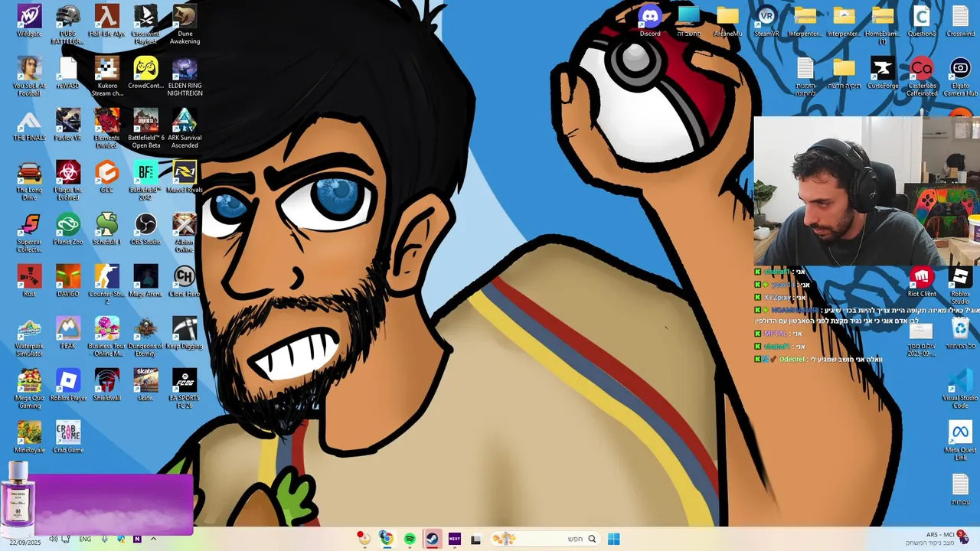This screenshot has width=980, height=551.
Task: Open Clone Hero shortcut
Action: [x=185, y=281]
